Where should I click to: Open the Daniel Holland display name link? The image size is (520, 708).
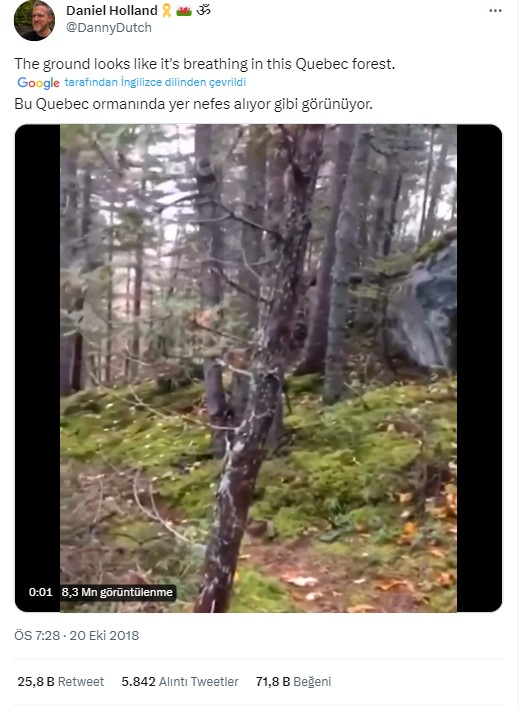pos(112,10)
